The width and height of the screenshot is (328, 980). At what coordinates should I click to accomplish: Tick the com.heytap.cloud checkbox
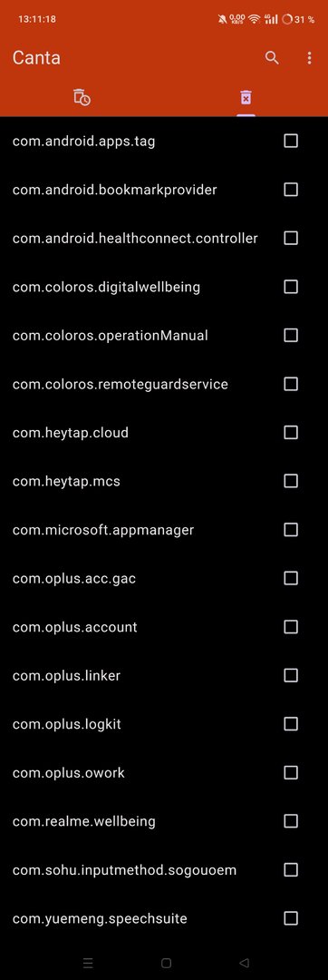coord(291,433)
